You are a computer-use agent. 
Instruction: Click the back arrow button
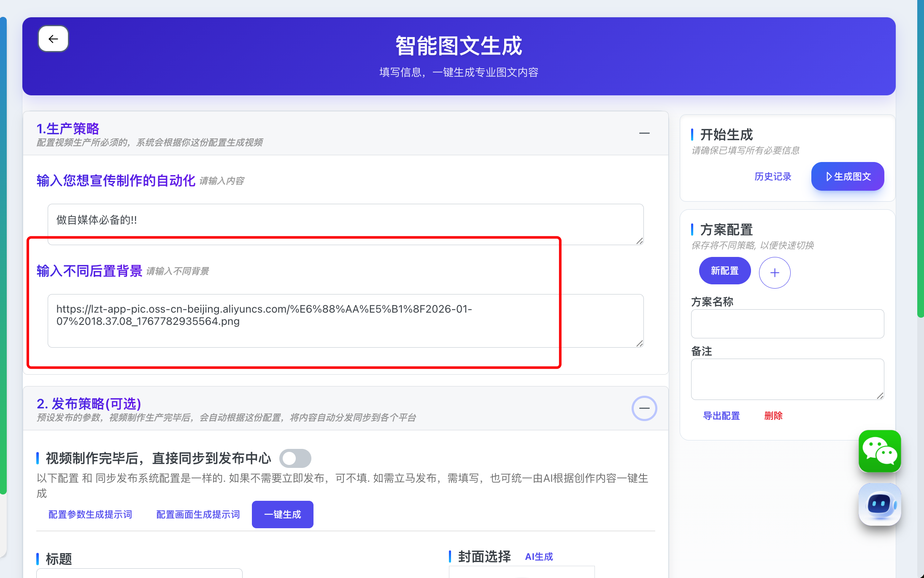53,39
